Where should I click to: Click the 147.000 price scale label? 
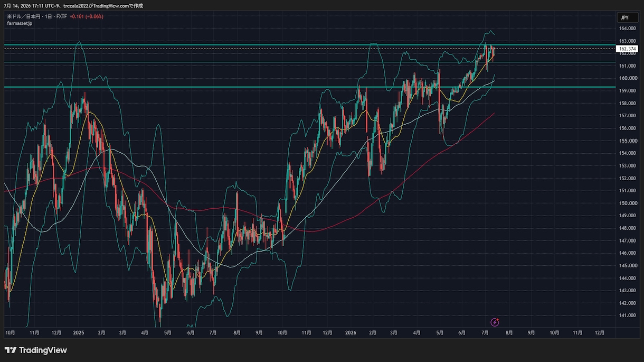click(x=627, y=240)
